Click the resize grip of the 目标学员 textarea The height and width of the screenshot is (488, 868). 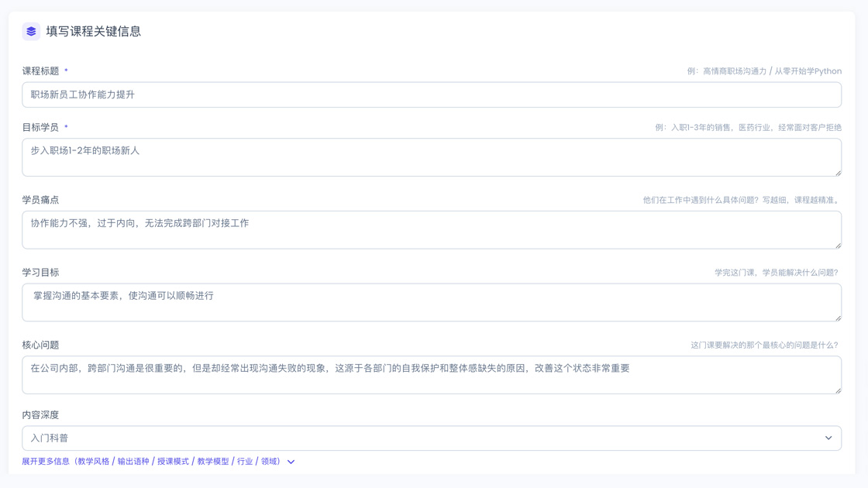pos(837,172)
